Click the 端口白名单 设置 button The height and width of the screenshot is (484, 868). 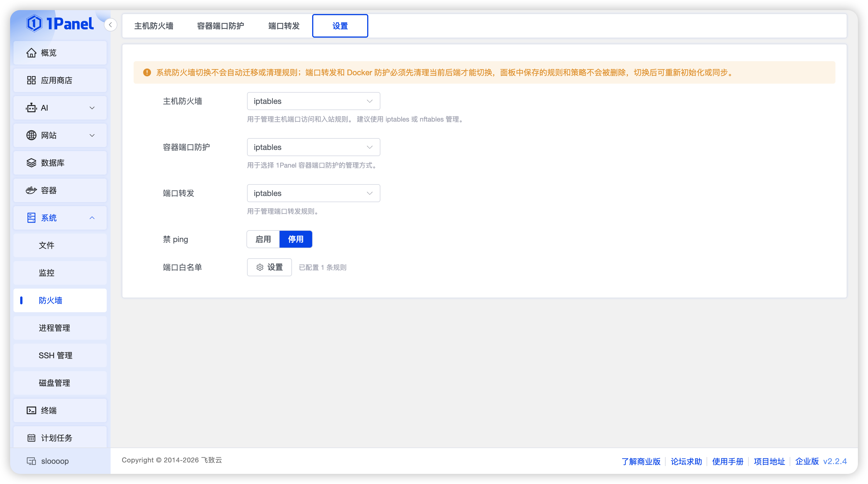269,267
